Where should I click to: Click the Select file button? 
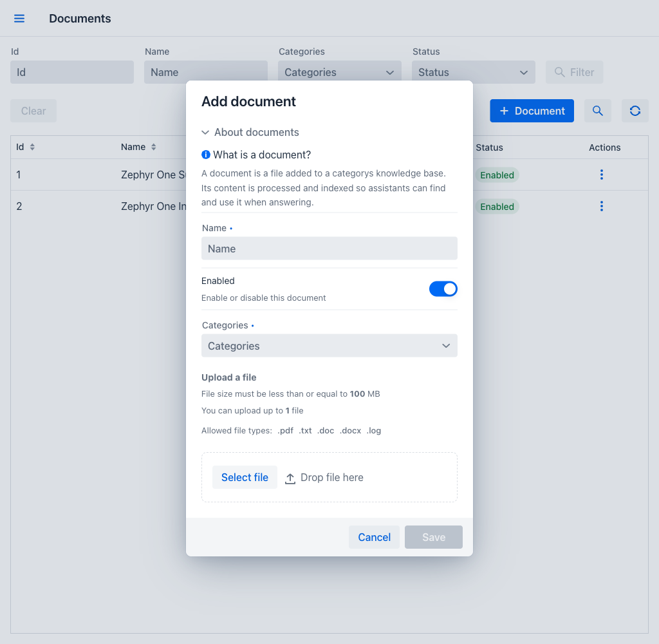(245, 477)
